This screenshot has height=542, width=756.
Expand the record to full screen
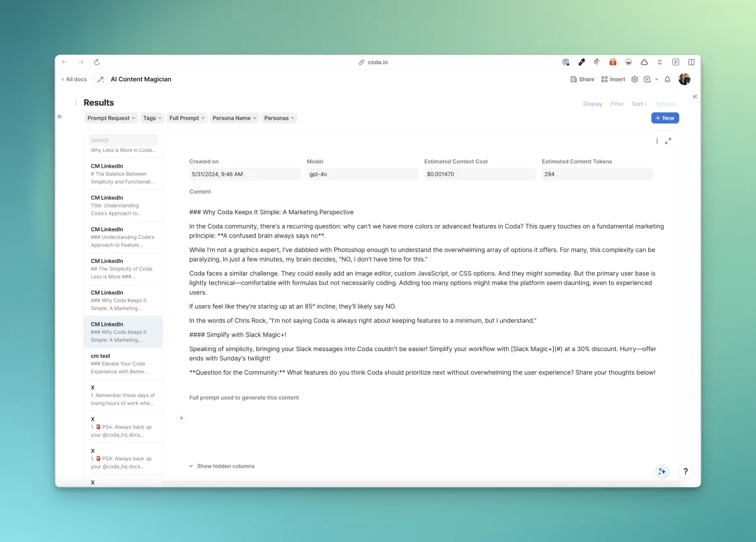coord(668,141)
